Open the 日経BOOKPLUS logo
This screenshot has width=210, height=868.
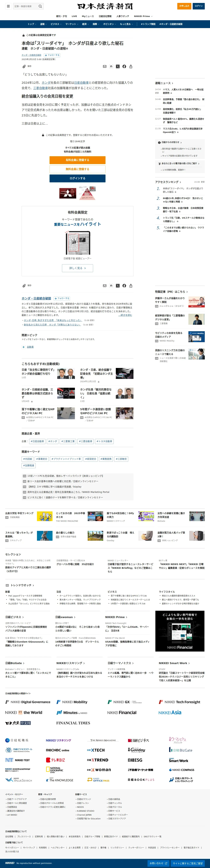[x=141, y=780]
